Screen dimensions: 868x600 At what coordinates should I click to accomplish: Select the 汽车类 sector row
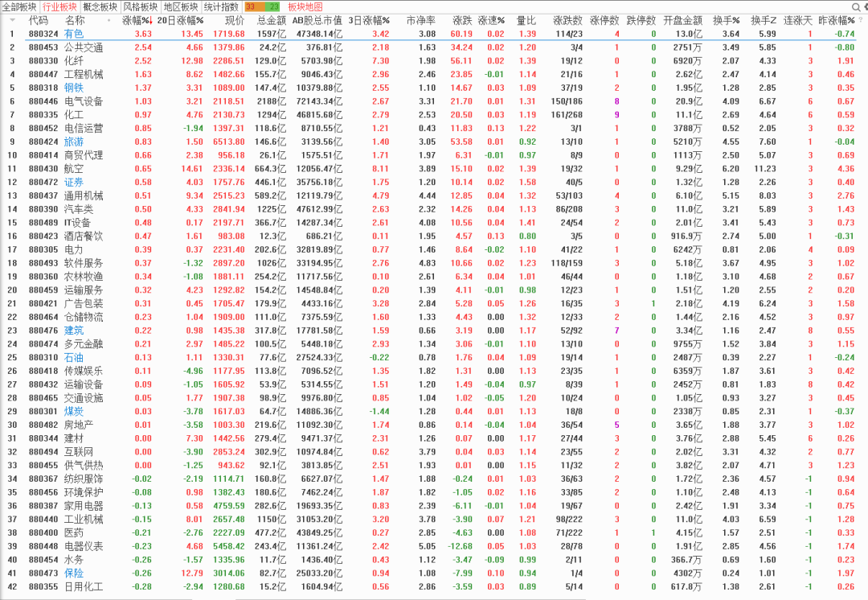click(434, 209)
